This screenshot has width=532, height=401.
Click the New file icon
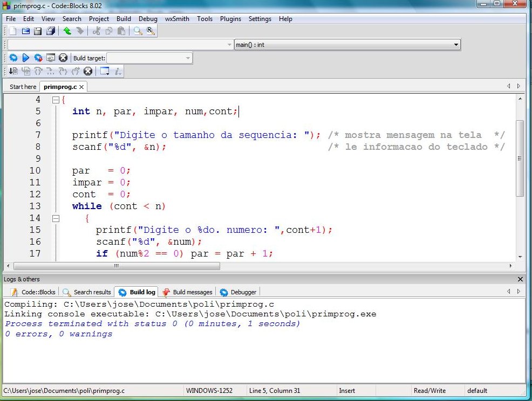pos(13,31)
